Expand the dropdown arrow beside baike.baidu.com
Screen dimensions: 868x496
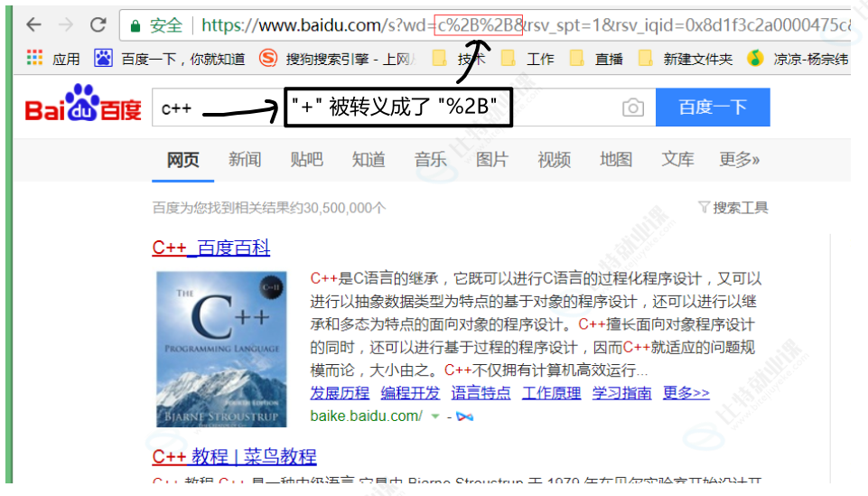(435, 416)
